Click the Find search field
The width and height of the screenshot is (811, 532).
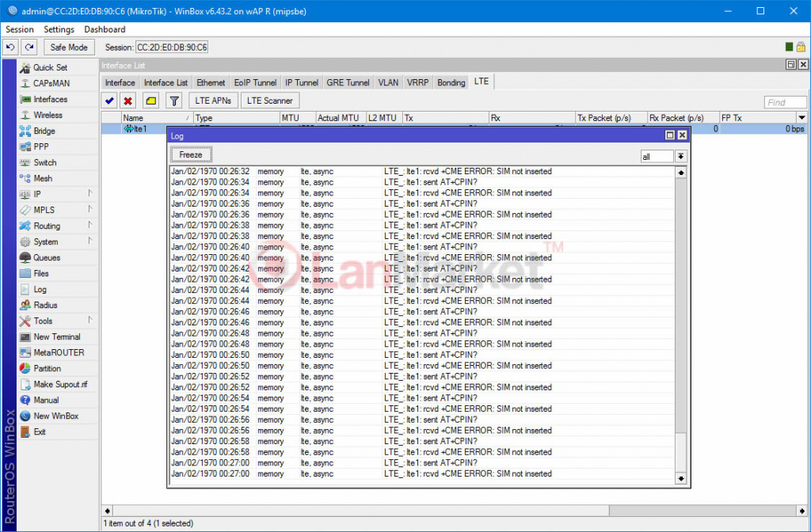tap(785, 102)
